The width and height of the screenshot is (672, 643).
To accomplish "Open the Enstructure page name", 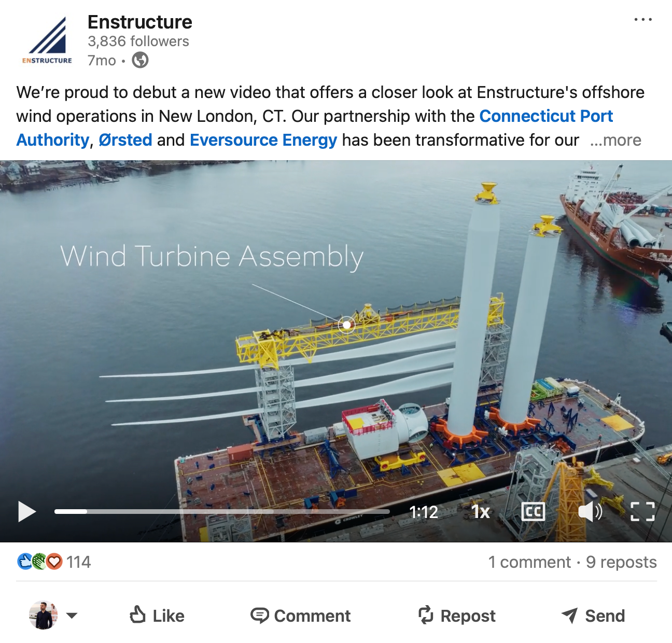I will 140,22.
